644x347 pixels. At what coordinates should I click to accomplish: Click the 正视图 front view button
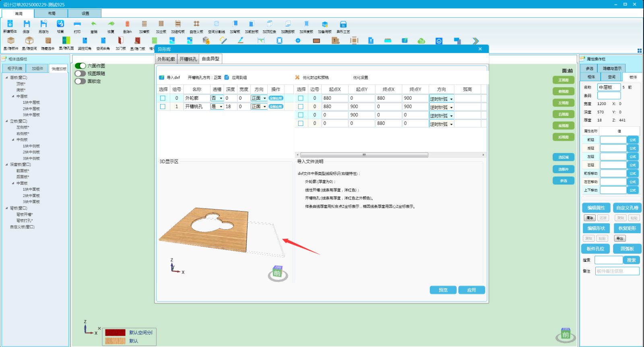(563, 80)
